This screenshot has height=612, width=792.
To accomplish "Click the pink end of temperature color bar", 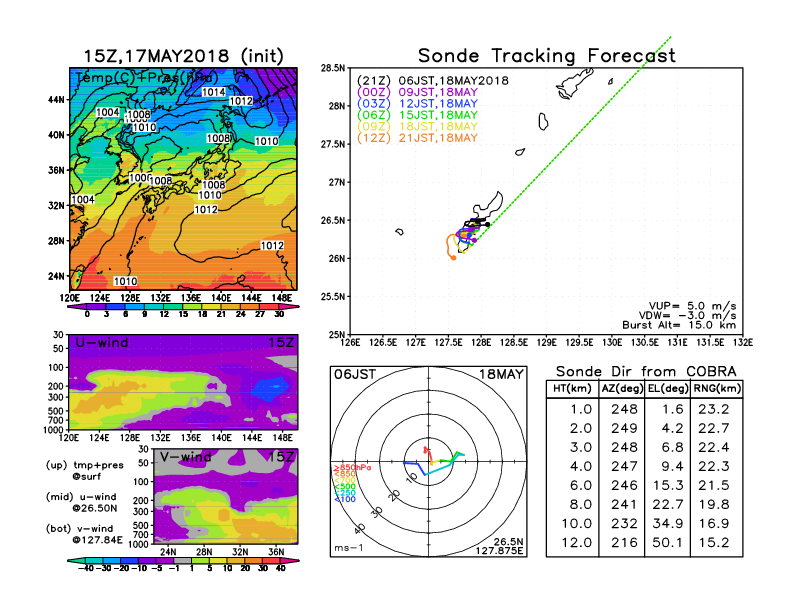I will tap(290, 307).
